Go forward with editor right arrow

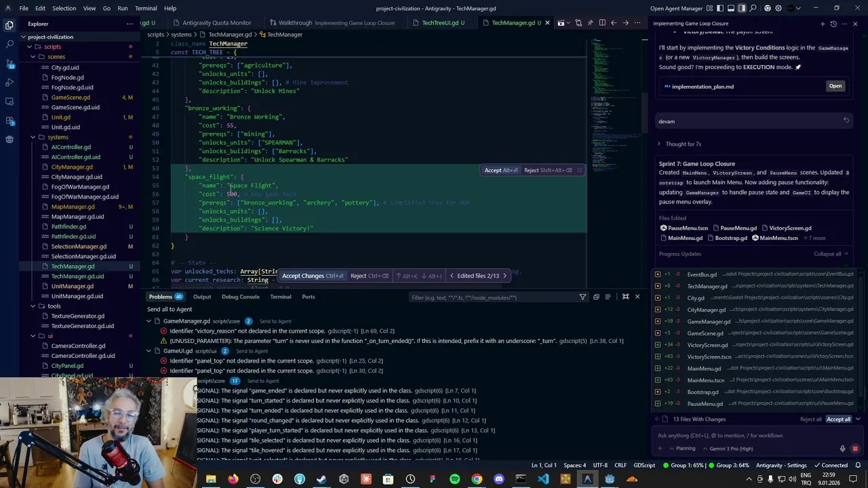(x=625, y=23)
